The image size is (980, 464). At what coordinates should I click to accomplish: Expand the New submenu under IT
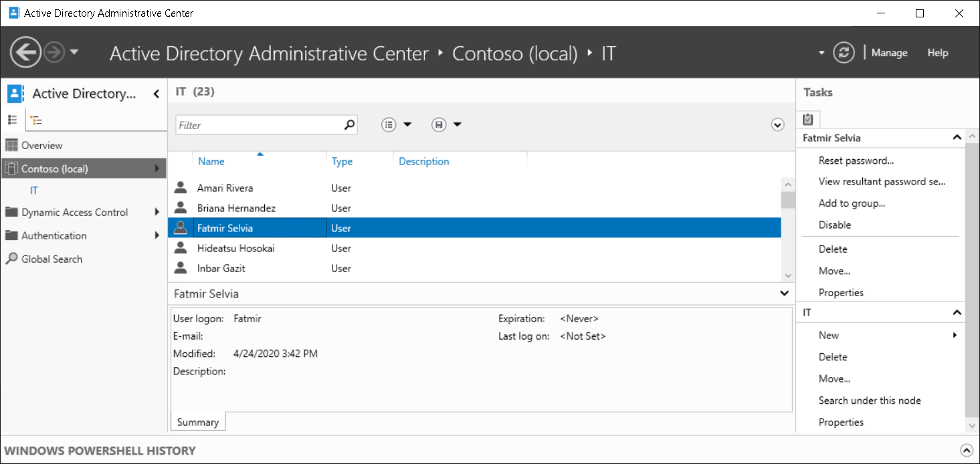click(x=955, y=335)
